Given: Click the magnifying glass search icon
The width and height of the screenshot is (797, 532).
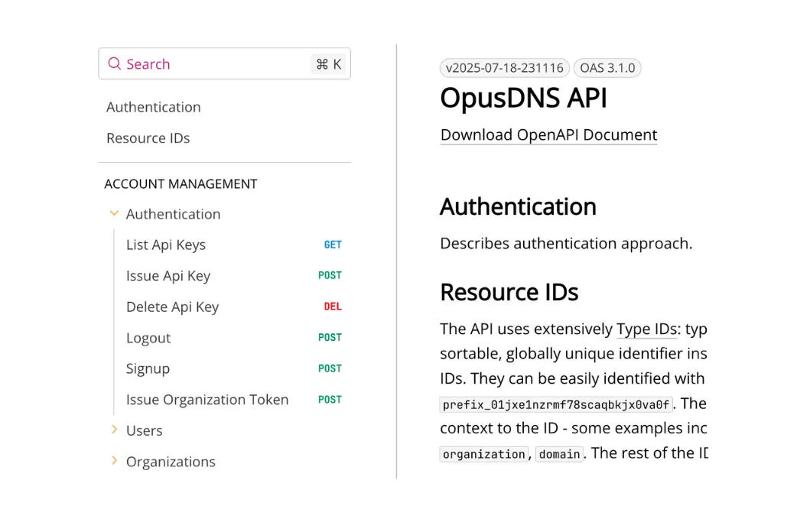Looking at the screenshot, I should (115, 64).
